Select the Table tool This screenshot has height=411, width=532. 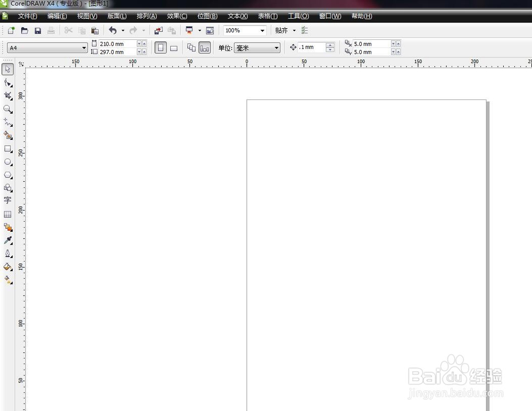pos(8,214)
